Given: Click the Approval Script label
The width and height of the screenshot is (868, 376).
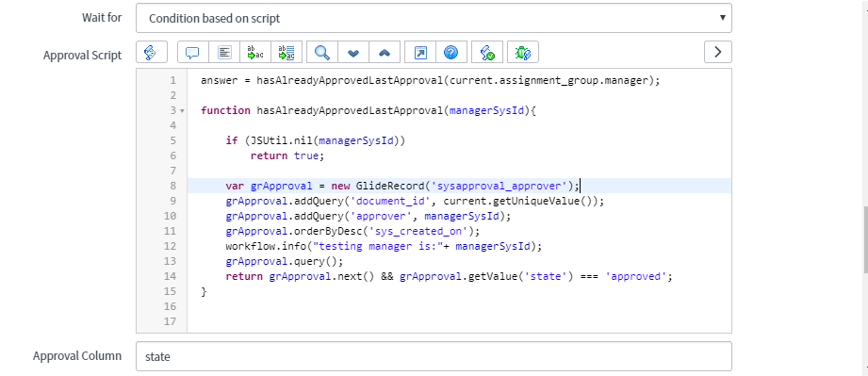Looking at the screenshot, I should click(x=83, y=55).
